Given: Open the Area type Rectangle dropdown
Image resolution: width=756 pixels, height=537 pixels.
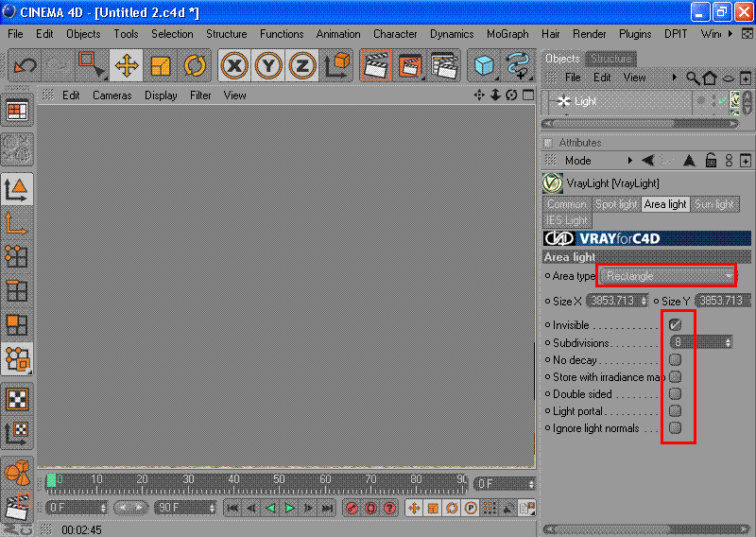Looking at the screenshot, I should [x=667, y=276].
